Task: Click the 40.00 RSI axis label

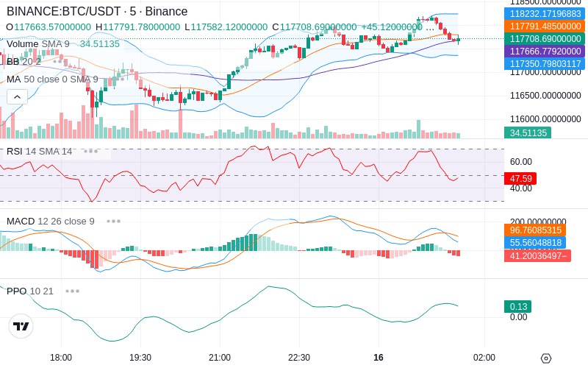Action: 521,188
